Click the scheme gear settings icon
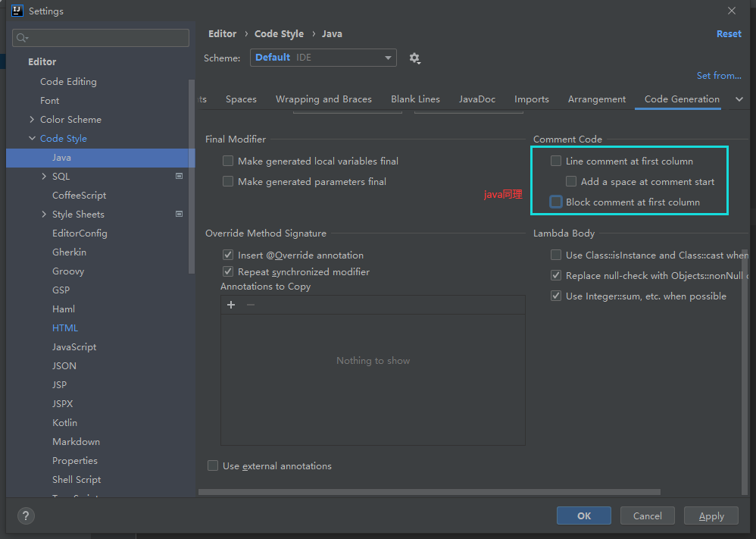Viewport: 756px width, 539px height. click(414, 58)
